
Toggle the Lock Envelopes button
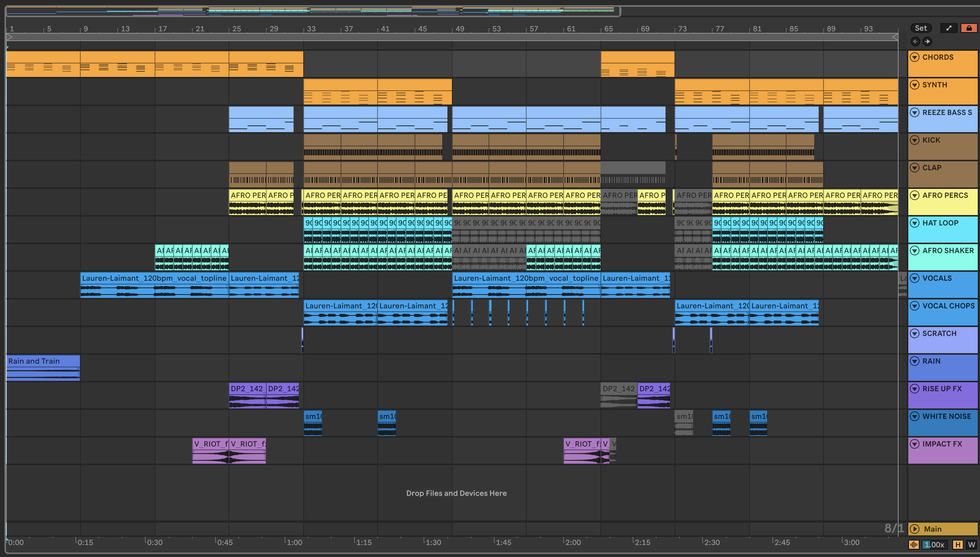click(968, 28)
